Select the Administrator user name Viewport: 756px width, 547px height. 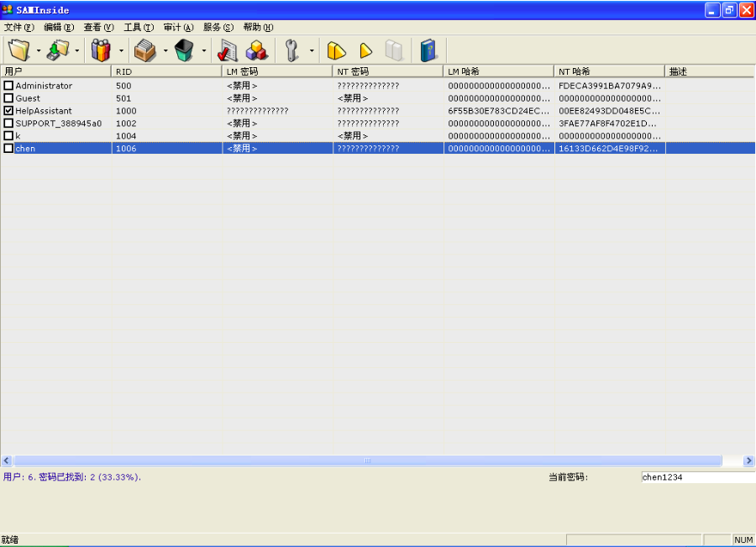44,86
